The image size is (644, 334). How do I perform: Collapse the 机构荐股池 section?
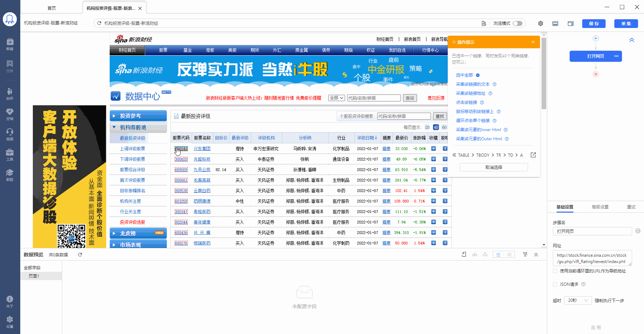tap(138, 127)
